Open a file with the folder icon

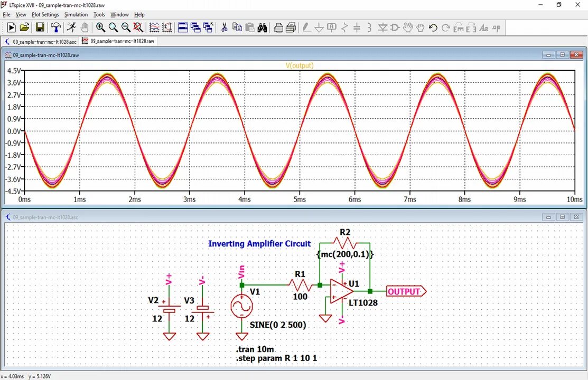point(24,27)
